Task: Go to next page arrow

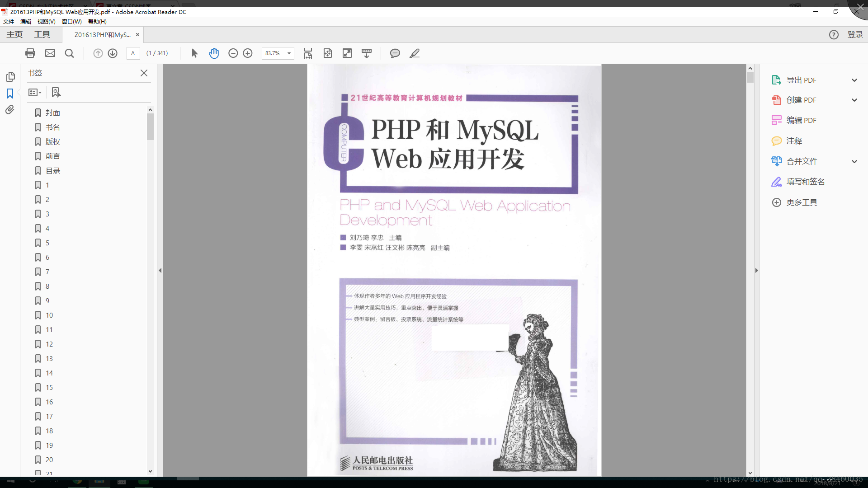Action: (113, 53)
